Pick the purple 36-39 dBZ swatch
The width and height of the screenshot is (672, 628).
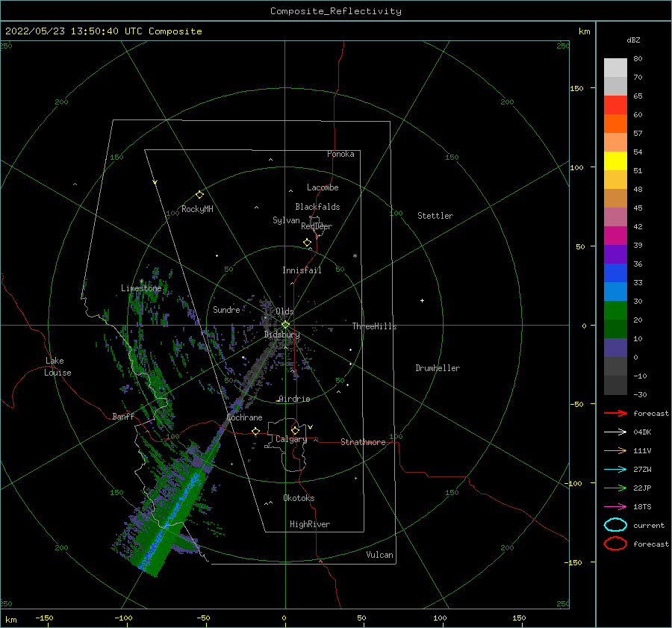[615, 255]
